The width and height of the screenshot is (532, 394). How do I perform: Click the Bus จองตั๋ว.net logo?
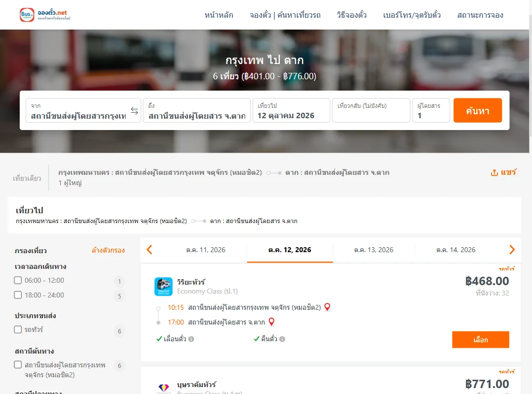[x=45, y=15]
